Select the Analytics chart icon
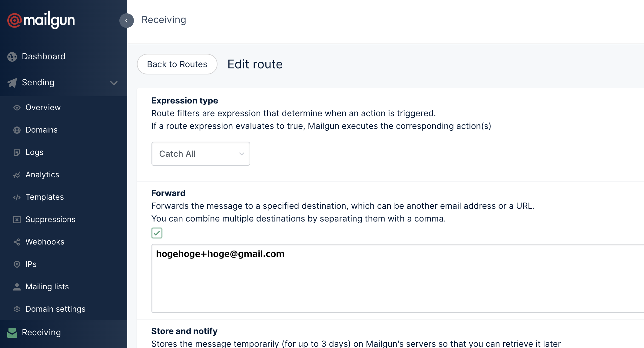The height and width of the screenshot is (348, 644). [x=17, y=175]
